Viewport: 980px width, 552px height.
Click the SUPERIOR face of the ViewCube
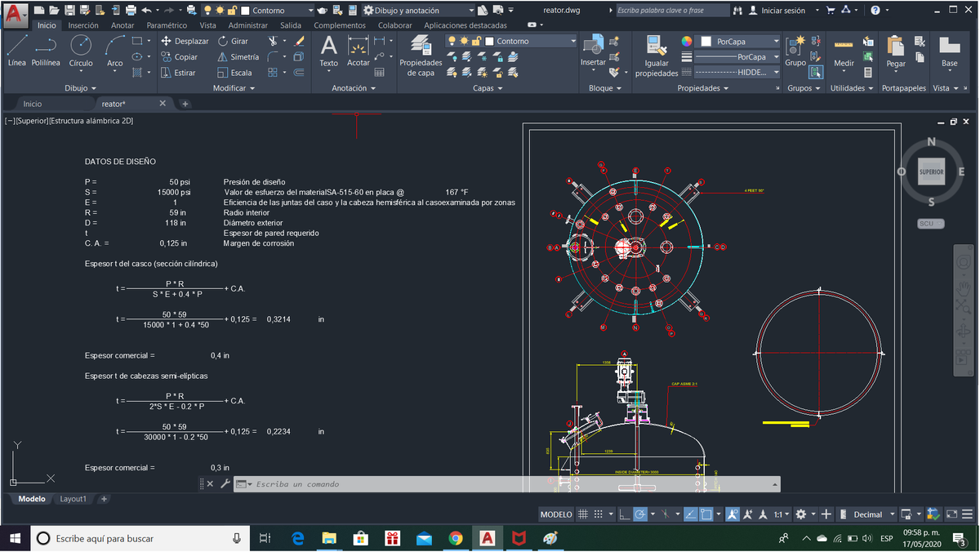(931, 172)
